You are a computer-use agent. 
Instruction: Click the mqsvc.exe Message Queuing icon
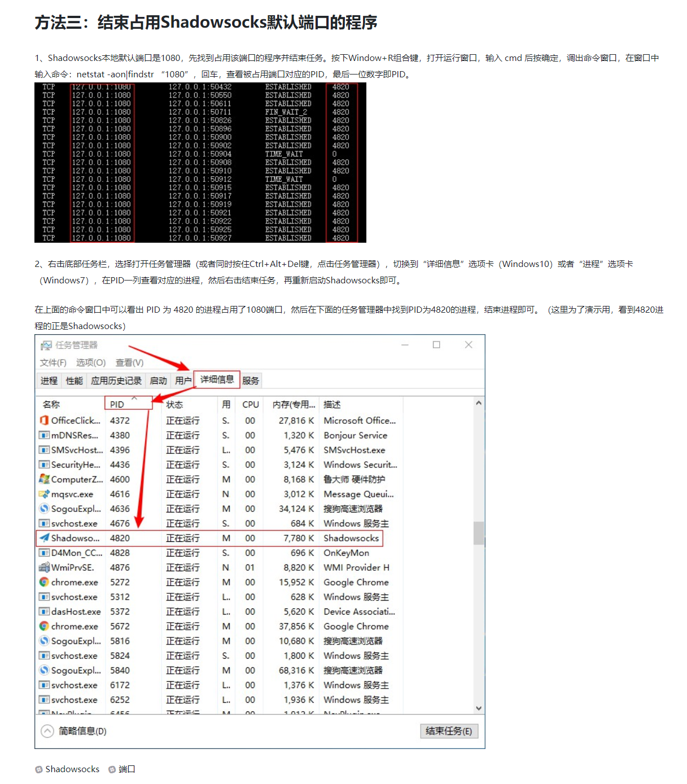pos(44,494)
